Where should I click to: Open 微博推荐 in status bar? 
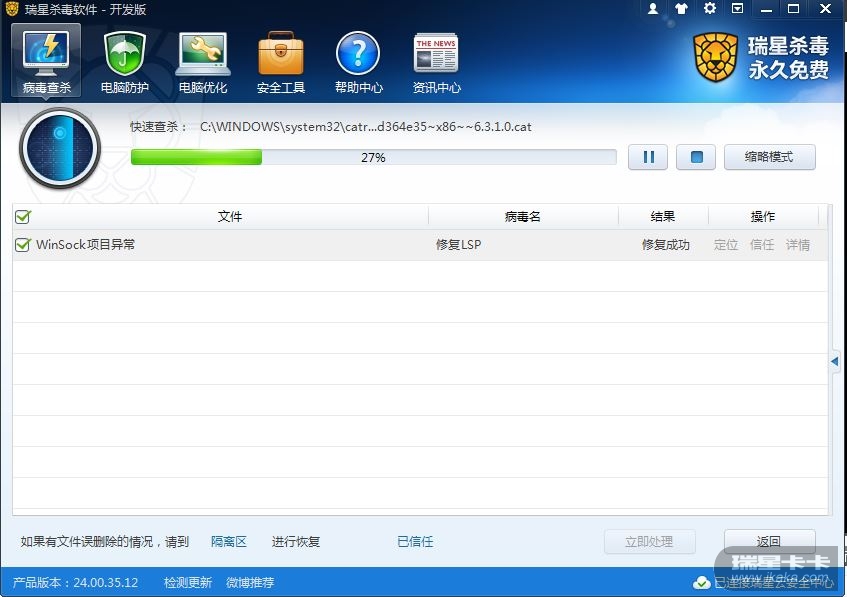coord(250,582)
